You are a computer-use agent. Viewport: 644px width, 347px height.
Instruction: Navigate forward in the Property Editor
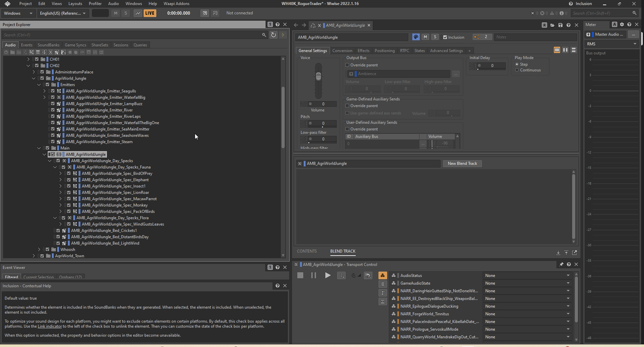point(304,25)
